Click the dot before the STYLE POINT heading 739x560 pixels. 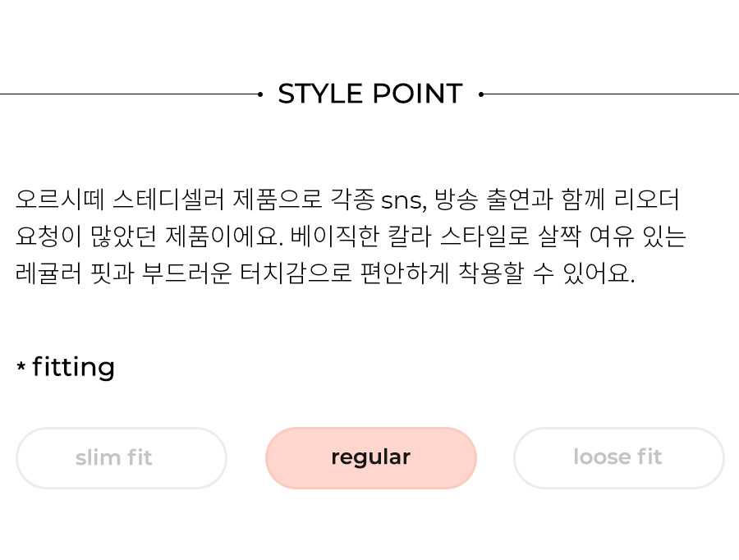[x=260, y=94]
